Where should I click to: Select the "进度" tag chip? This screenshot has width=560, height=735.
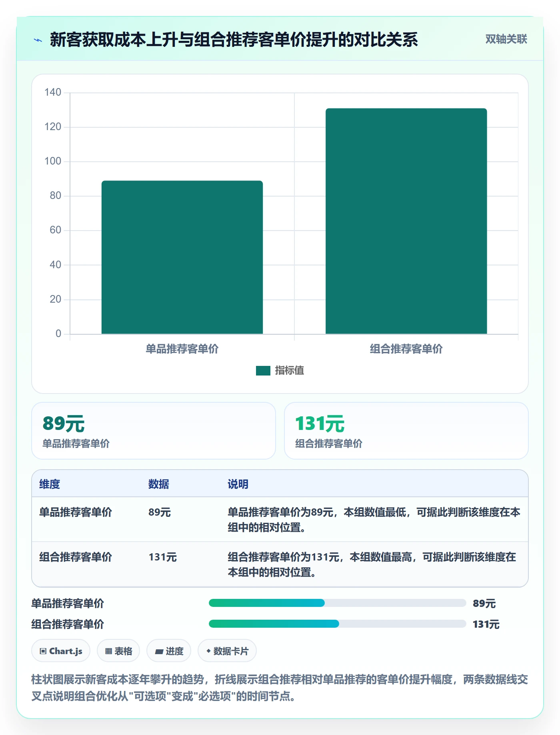point(169,651)
